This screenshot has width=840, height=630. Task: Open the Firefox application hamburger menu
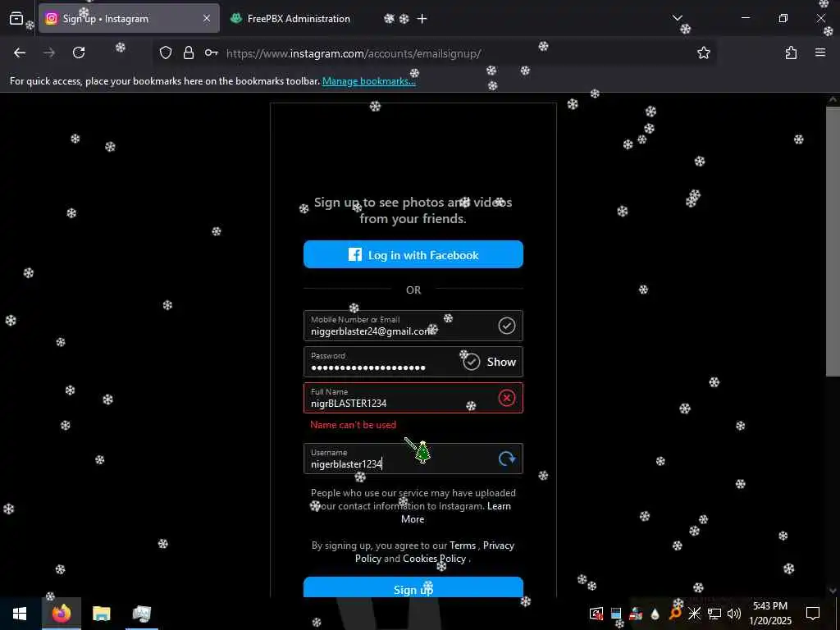pos(820,52)
